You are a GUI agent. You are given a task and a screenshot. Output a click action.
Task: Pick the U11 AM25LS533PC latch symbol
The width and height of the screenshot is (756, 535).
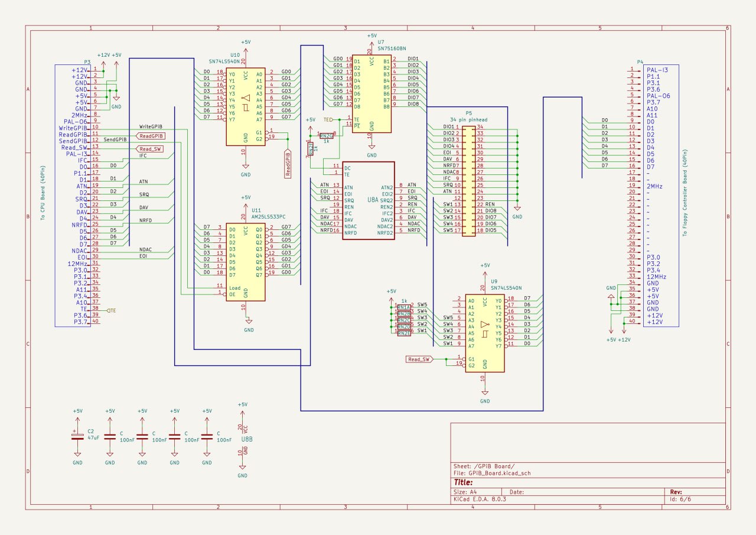click(x=245, y=260)
